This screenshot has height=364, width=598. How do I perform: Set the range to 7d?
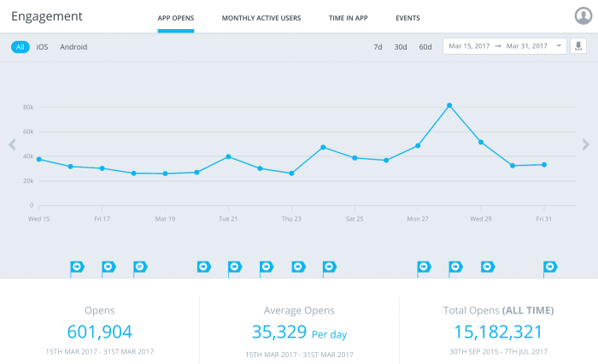(x=378, y=47)
